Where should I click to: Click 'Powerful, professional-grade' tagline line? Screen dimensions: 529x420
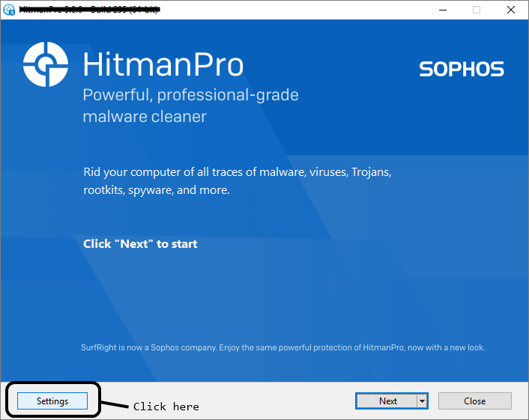click(x=190, y=95)
